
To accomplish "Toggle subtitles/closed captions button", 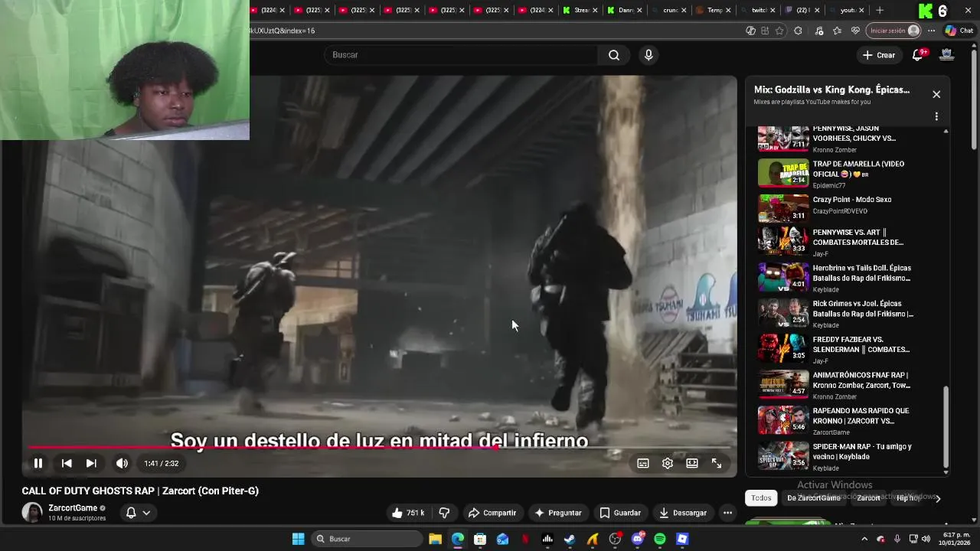I will [643, 463].
